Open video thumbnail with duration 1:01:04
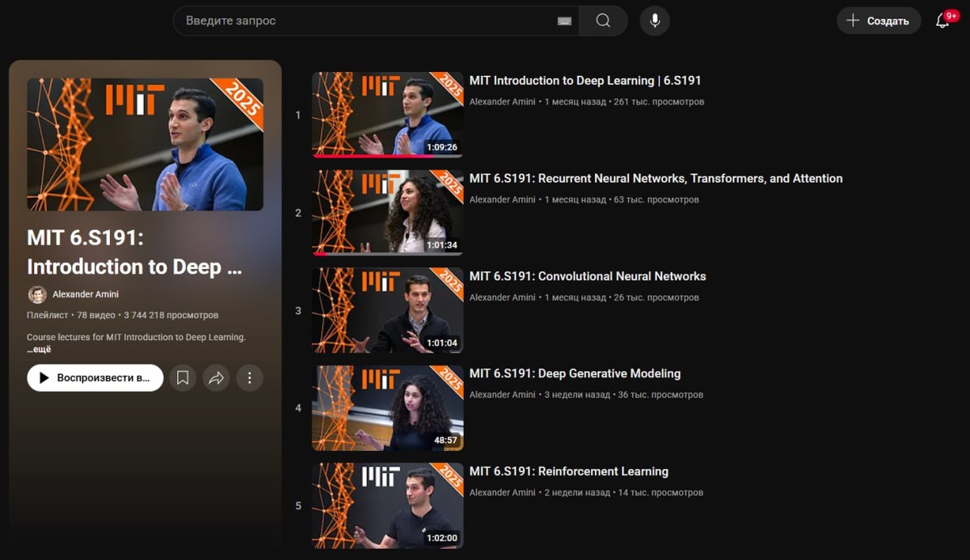The height and width of the screenshot is (560, 970). (x=388, y=310)
